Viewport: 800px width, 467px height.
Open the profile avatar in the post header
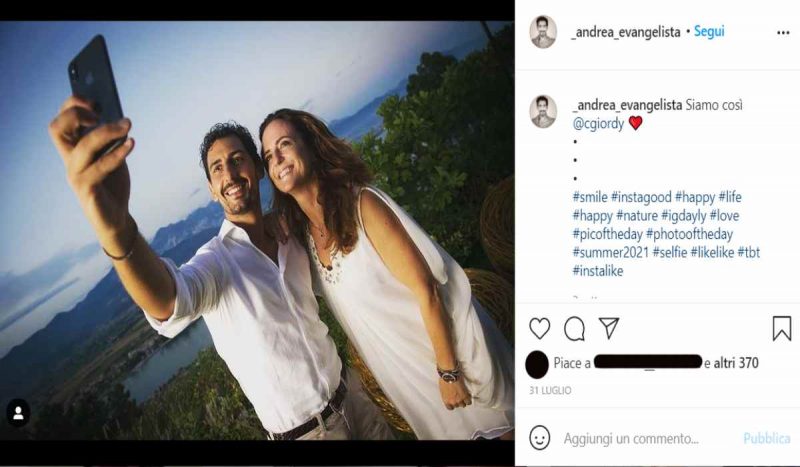543,32
